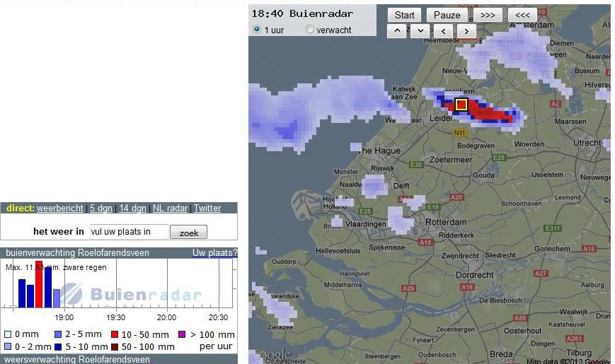Viewport: 615px width, 364px height.
Task: Click the yellow location marker on map
Action: point(461,105)
